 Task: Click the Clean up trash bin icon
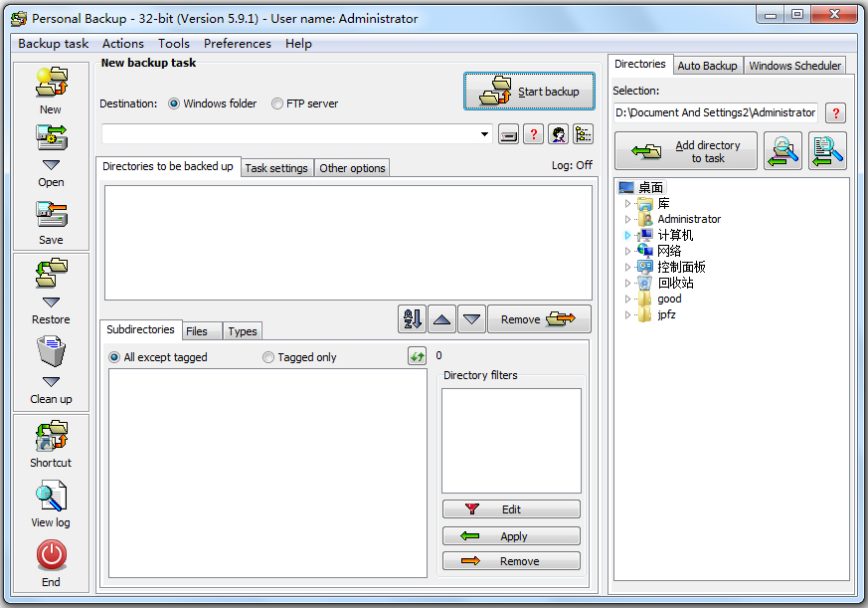(51, 351)
